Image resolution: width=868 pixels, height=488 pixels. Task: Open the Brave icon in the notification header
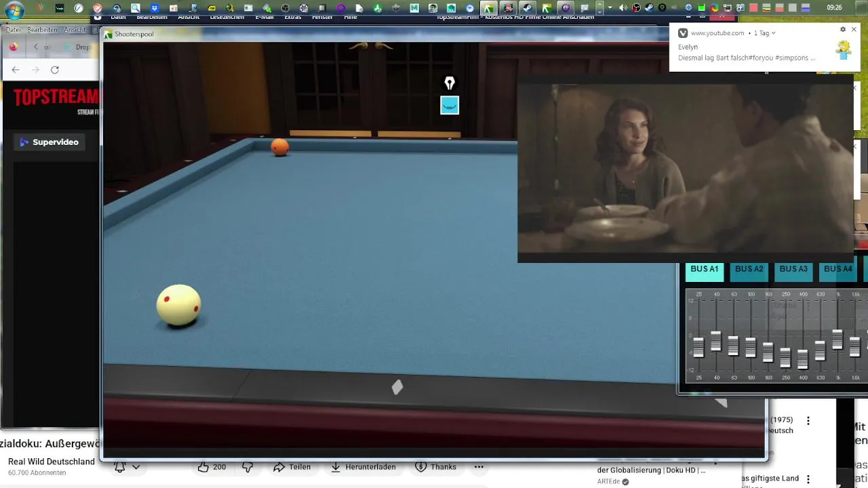pyautogui.click(x=682, y=33)
